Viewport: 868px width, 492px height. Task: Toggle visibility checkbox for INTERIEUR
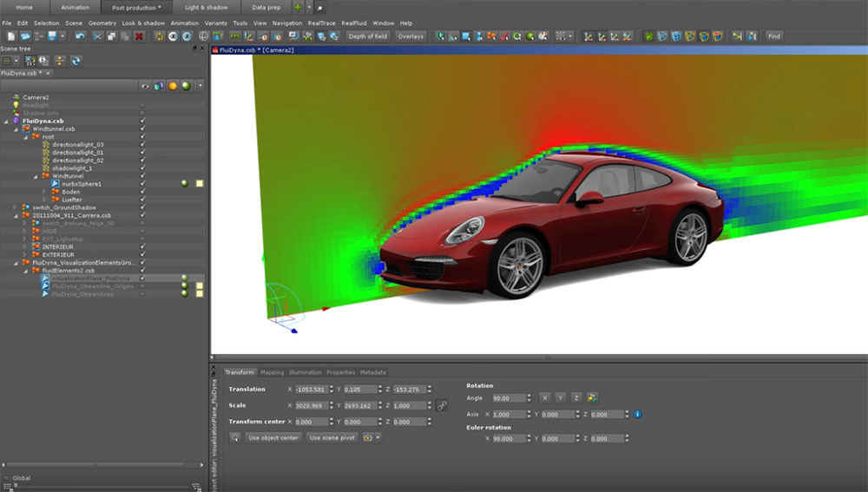(x=143, y=246)
